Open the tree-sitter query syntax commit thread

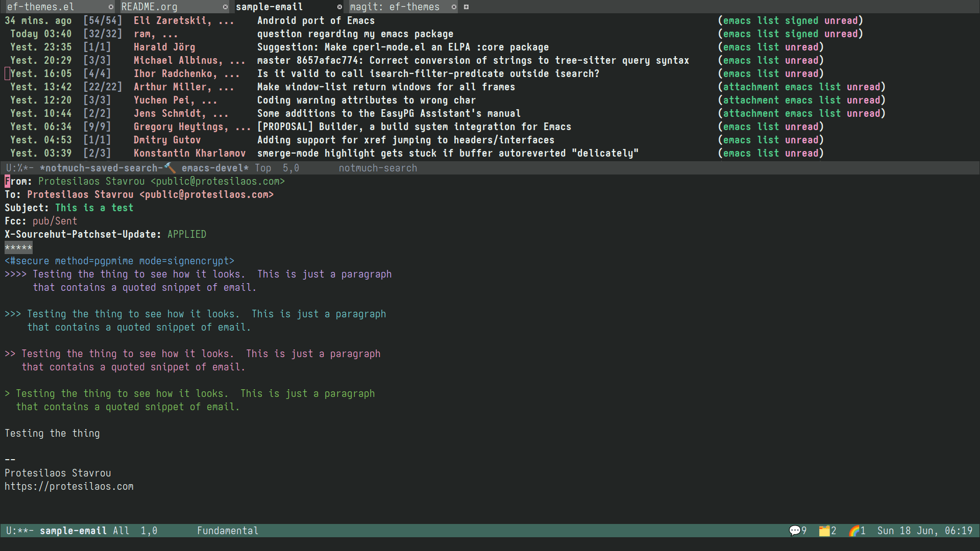pyautogui.click(x=473, y=60)
